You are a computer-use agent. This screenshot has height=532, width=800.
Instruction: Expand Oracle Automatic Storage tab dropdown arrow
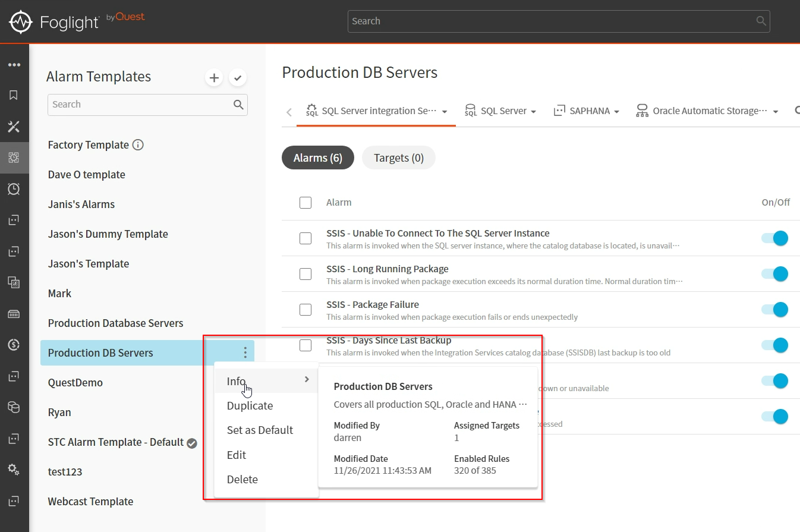coord(776,112)
